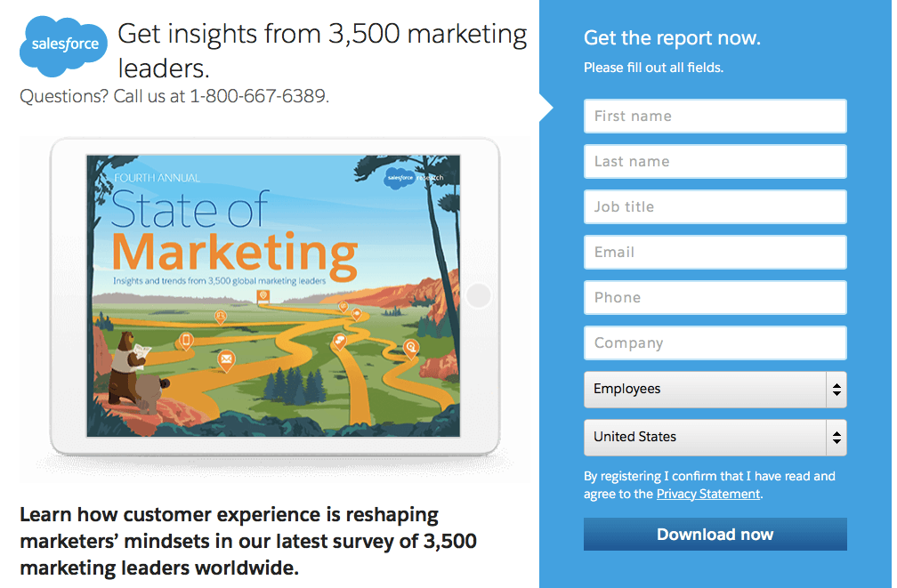Click the chat bubble pin icon
The height and width of the screenshot is (588, 897).
point(340,342)
